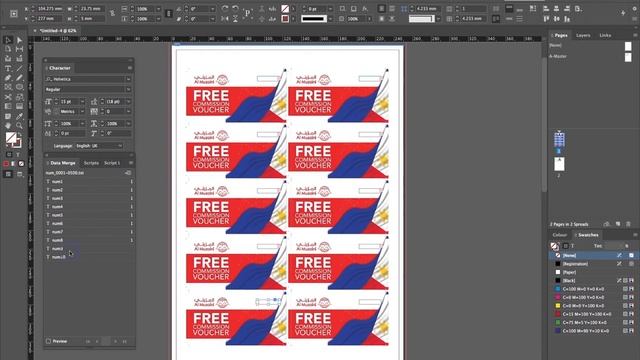640x360 pixels.
Task: Click the flip vertical icon
Action: (x=236, y=19)
